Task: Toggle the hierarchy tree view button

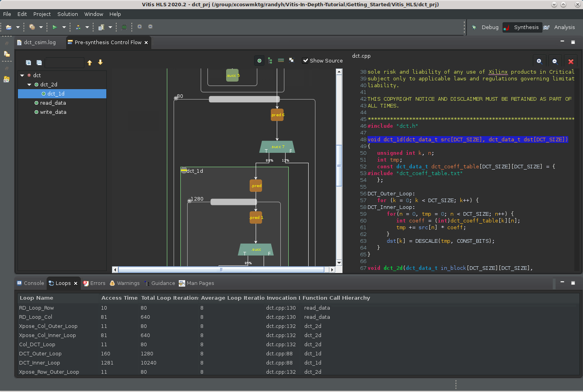Action: (270, 60)
